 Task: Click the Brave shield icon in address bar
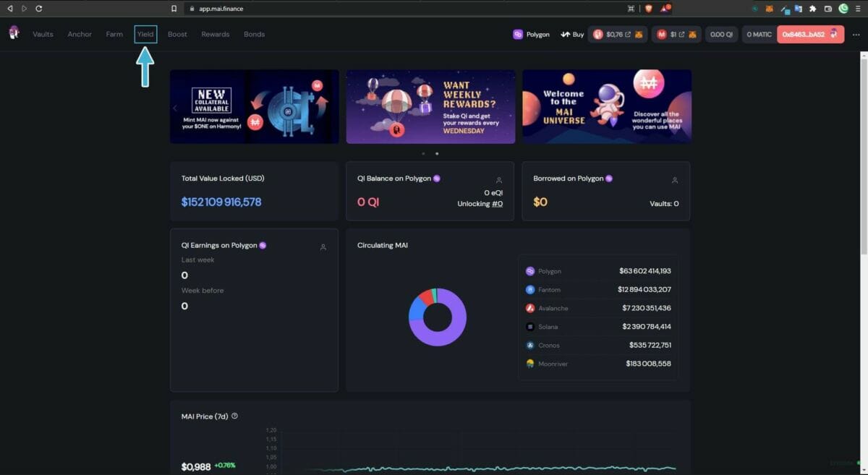point(648,9)
